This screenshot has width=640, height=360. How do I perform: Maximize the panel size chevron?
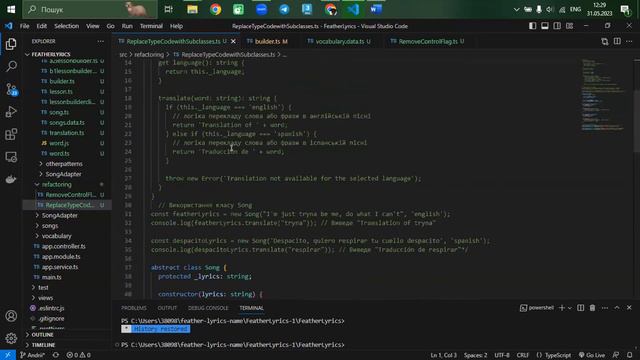617,308
